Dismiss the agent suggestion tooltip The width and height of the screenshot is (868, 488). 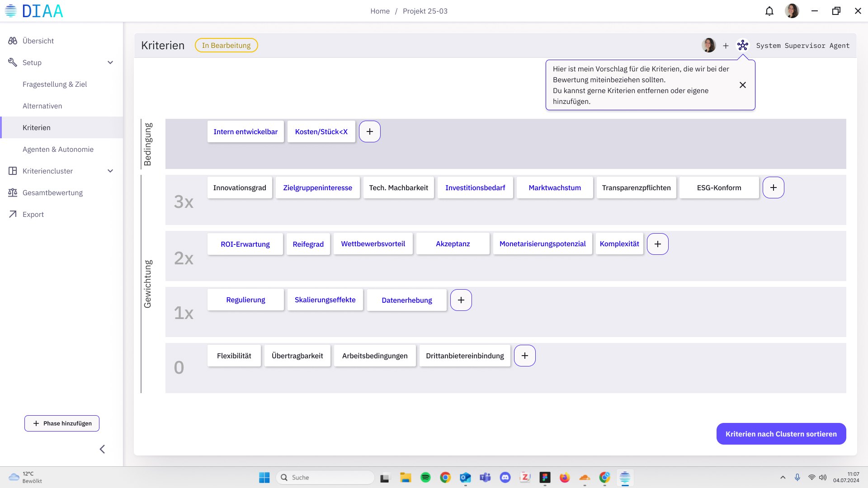coord(742,85)
